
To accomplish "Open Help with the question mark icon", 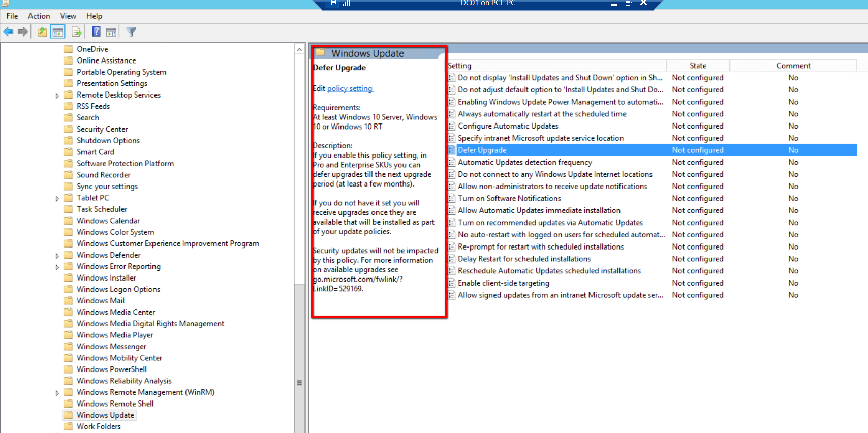I will pyautogui.click(x=96, y=32).
